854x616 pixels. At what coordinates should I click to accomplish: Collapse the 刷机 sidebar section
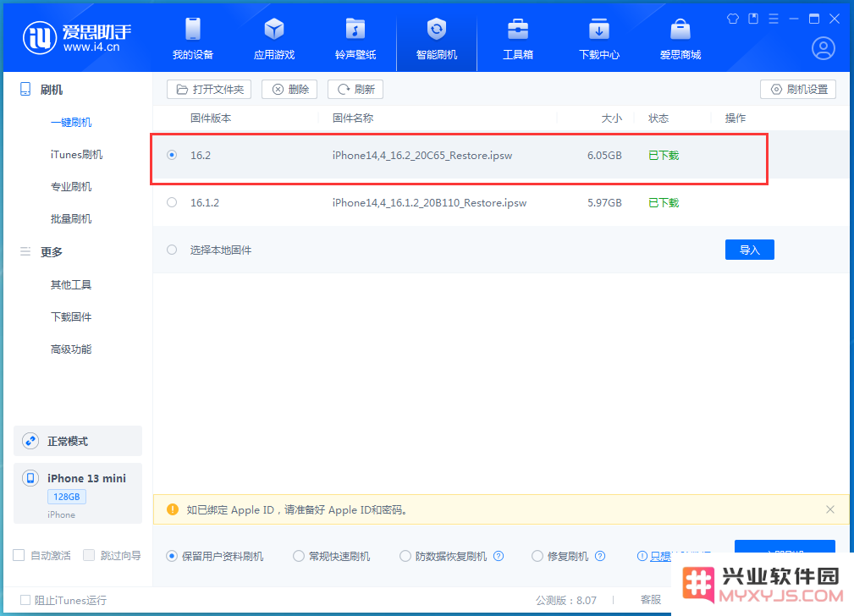[x=51, y=90]
